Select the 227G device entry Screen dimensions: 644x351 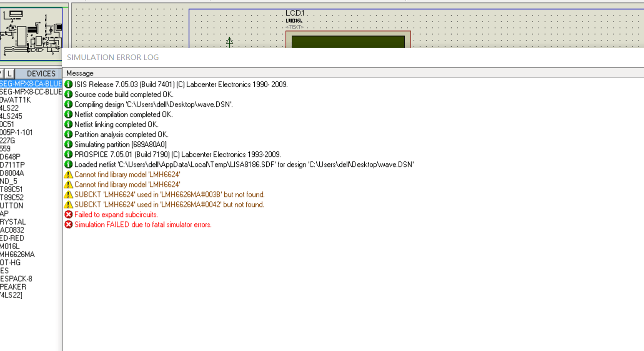pos(7,140)
